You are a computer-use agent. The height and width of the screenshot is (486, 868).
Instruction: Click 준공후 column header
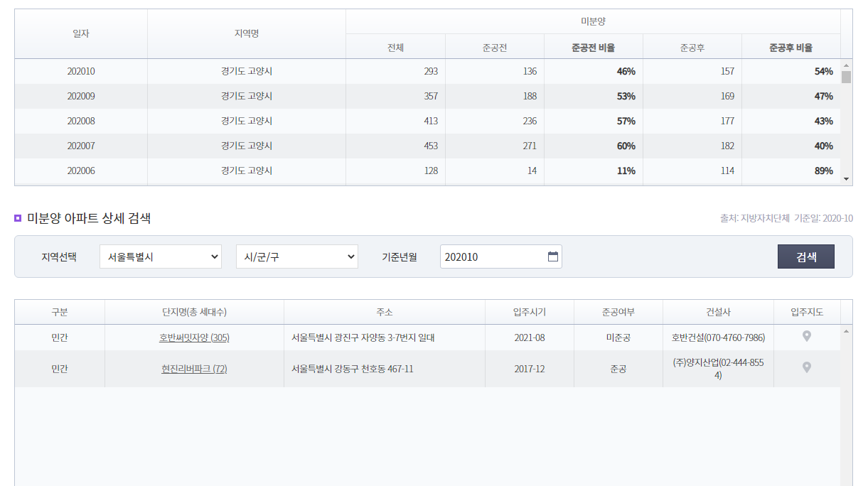[x=692, y=48]
